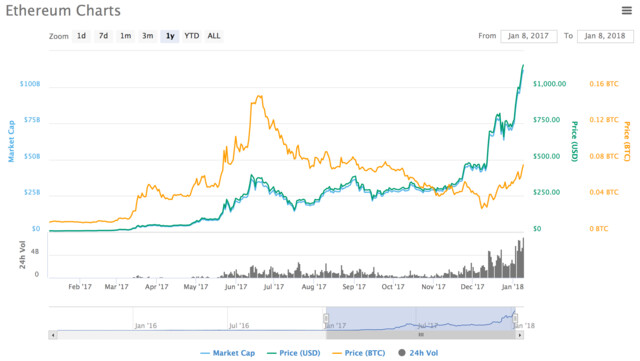
Task: Click the navigator scrollbar thumb
Action: pos(421,335)
